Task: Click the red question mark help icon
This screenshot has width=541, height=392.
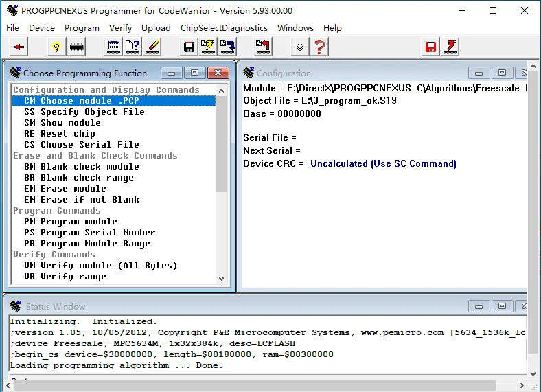Action: click(319, 47)
